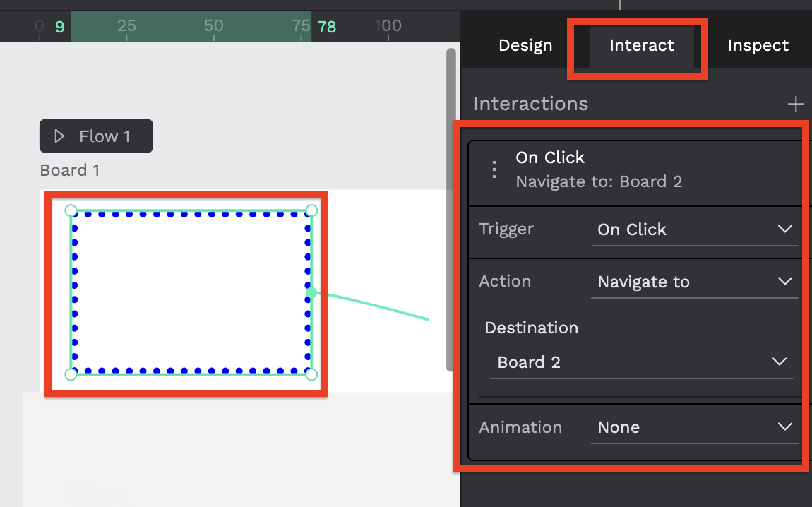
Task: Open the Animation dropdown showing None
Action: (x=694, y=427)
